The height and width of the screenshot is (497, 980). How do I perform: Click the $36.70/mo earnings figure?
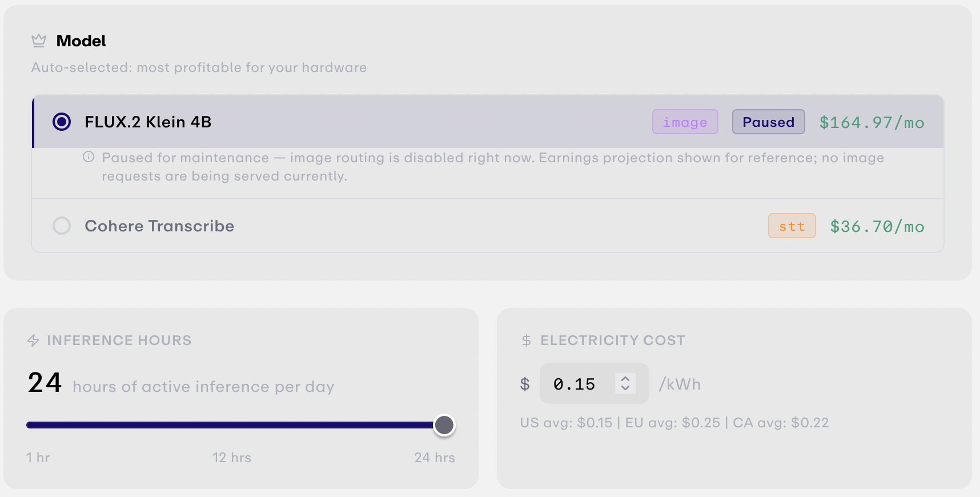click(877, 226)
